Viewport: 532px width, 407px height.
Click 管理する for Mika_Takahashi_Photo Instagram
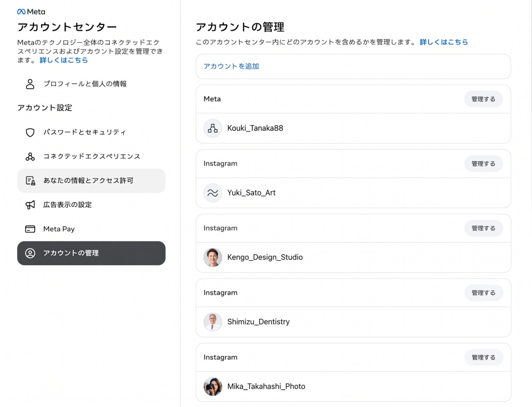pyautogui.click(x=484, y=357)
